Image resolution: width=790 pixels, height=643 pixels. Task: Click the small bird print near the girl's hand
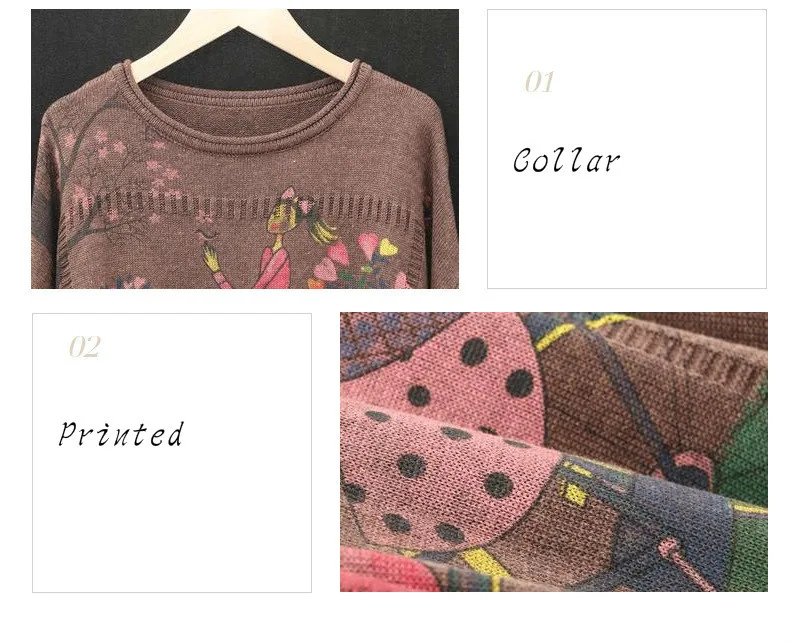click(205, 234)
